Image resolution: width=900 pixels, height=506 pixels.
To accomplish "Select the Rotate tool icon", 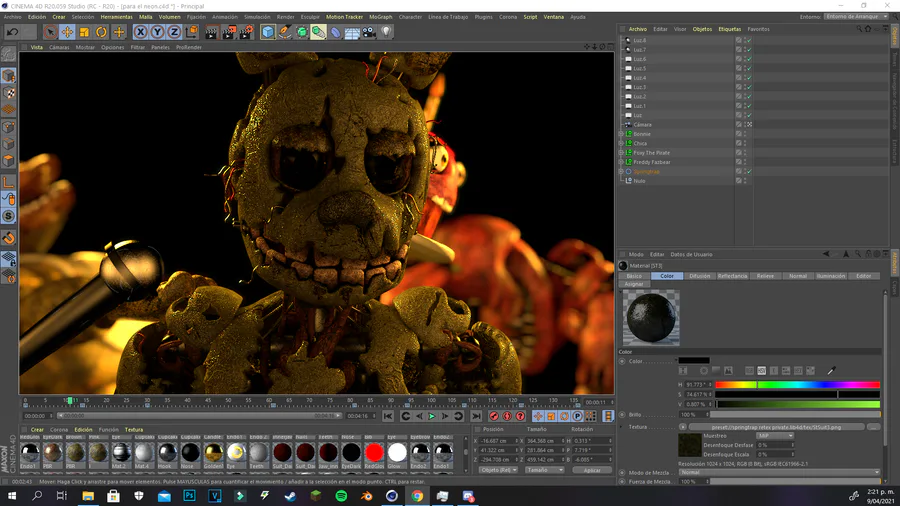I will (x=101, y=32).
